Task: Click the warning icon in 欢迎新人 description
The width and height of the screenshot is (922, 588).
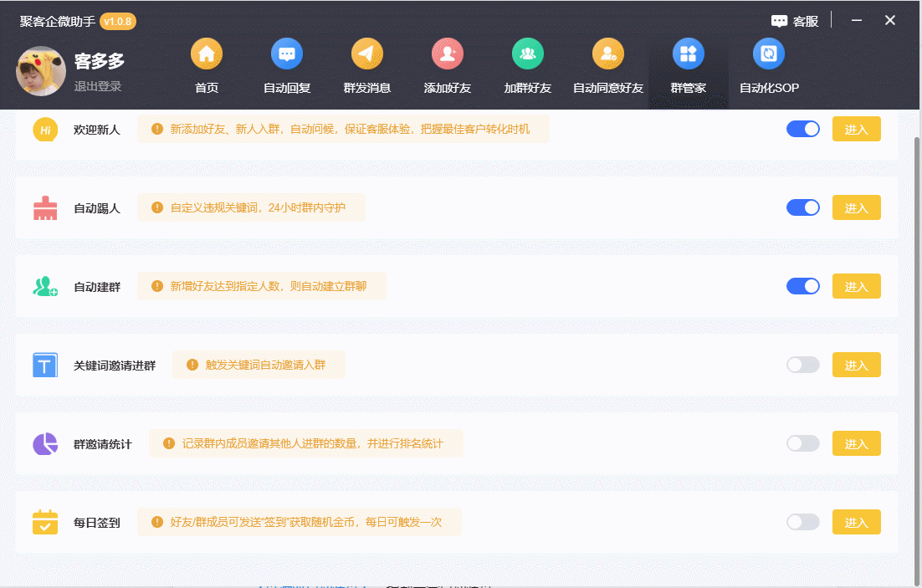Action: [157, 129]
